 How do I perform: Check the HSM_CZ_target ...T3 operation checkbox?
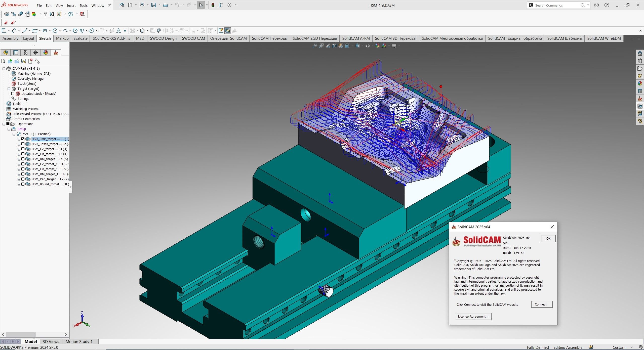[23, 149]
